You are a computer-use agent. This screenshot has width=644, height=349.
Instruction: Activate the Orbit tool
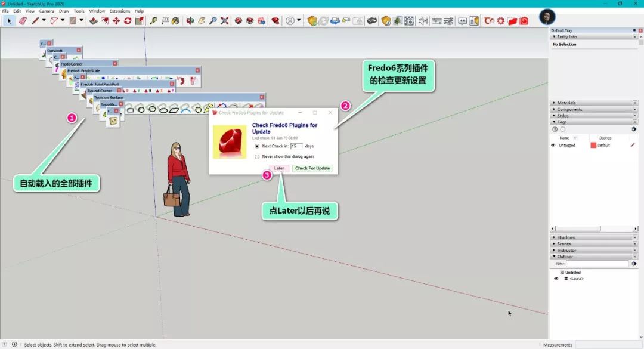point(190,20)
